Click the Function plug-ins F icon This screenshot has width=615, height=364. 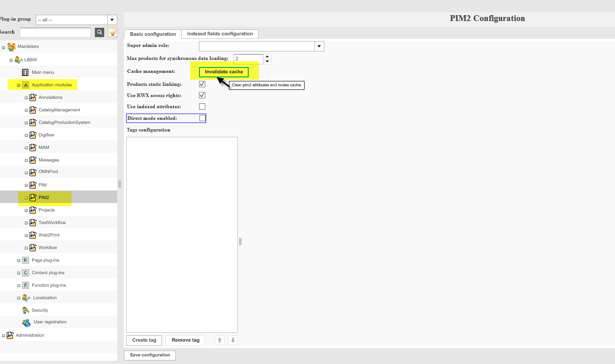pyautogui.click(x=25, y=285)
